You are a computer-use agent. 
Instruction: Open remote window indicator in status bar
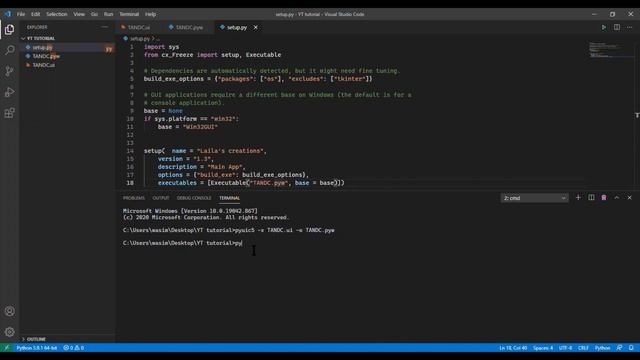pos(6,348)
